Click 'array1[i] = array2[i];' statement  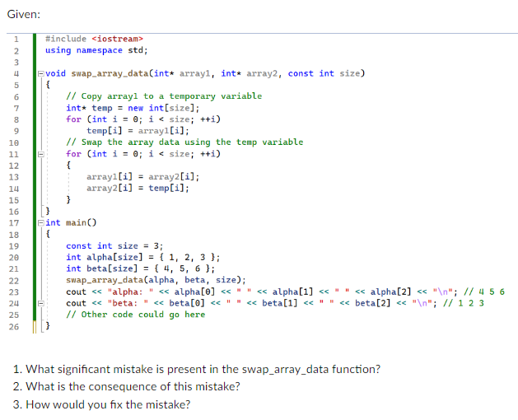[142, 177]
